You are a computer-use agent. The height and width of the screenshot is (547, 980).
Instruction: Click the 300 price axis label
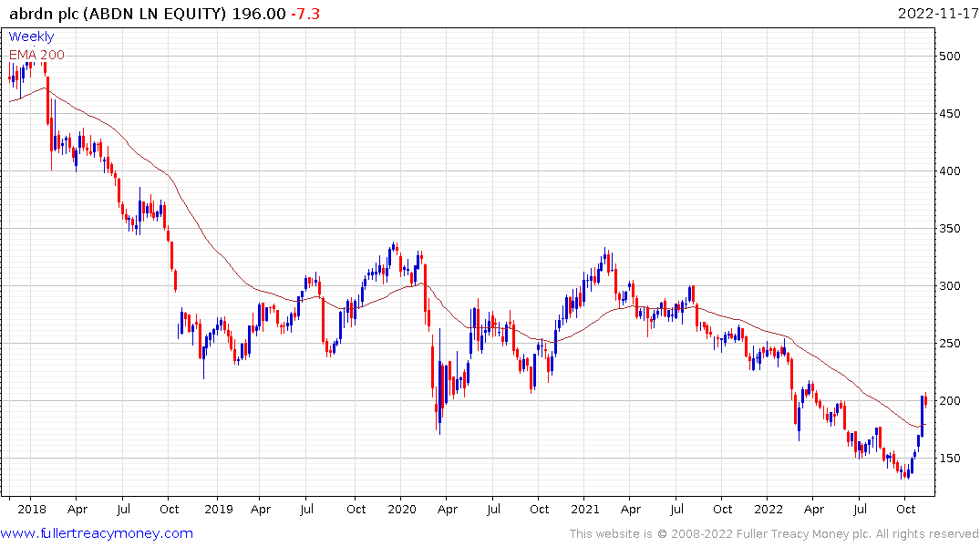(x=949, y=286)
